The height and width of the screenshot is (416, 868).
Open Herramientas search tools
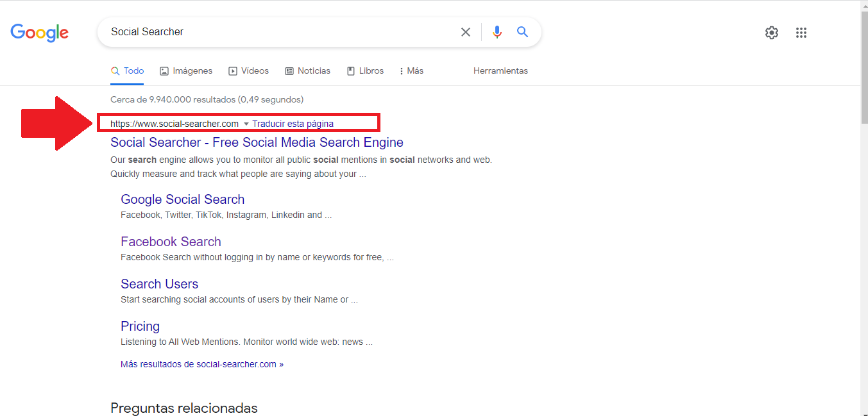[500, 71]
